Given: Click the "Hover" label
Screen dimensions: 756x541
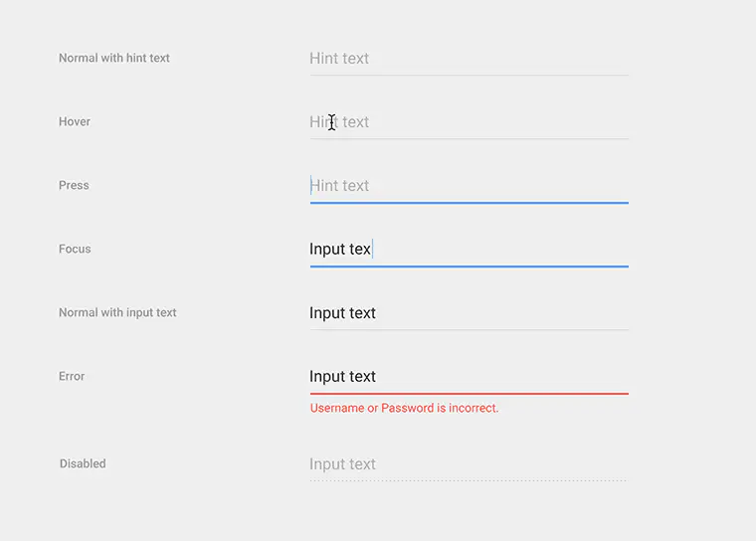Looking at the screenshot, I should click(75, 122).
